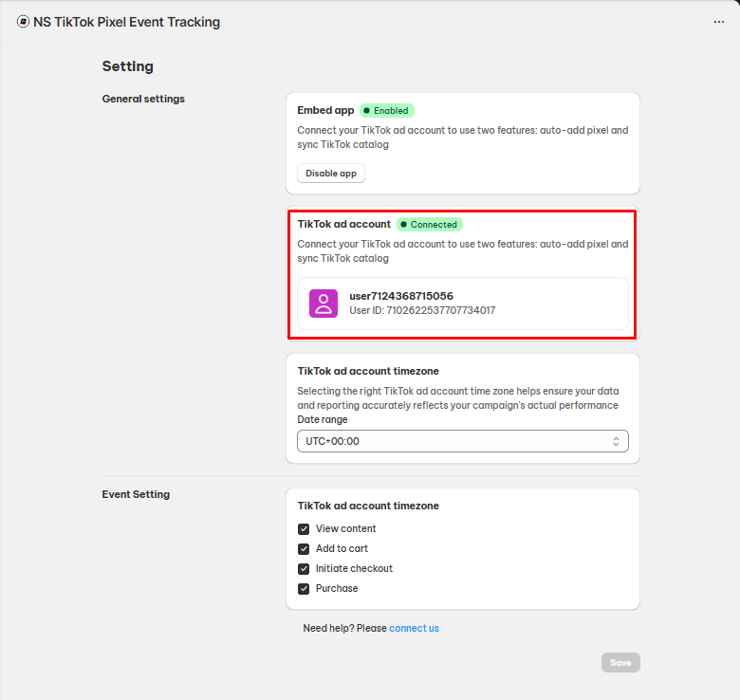Click the green Enabled status badge

click(x=387, y=110)
